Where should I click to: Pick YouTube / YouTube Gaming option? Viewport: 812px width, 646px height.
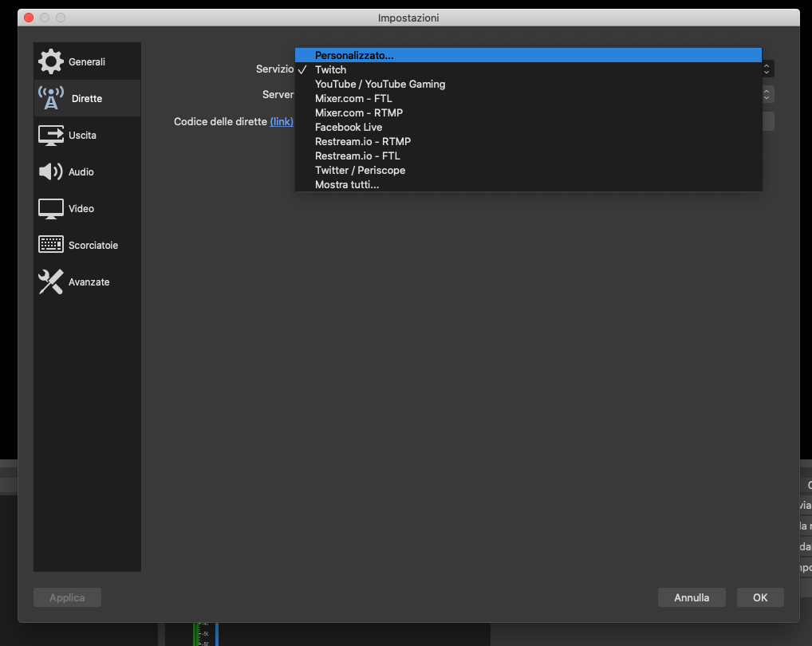(528, 84)
